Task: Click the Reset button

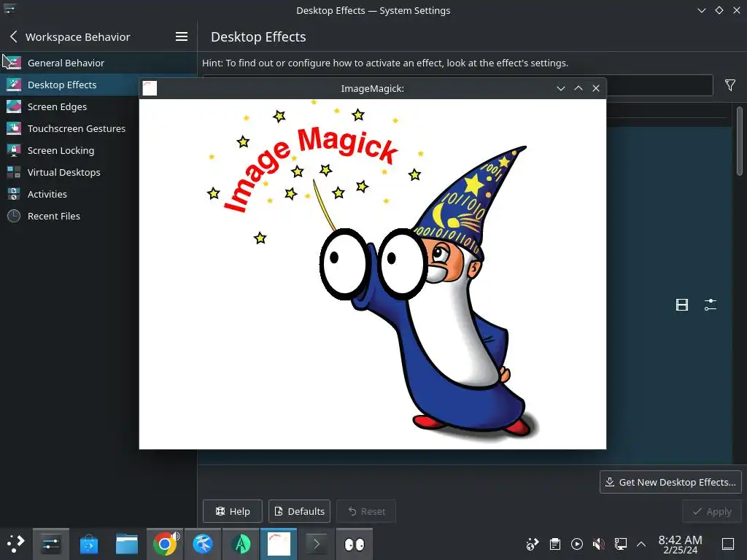Action: click(366, 511)
